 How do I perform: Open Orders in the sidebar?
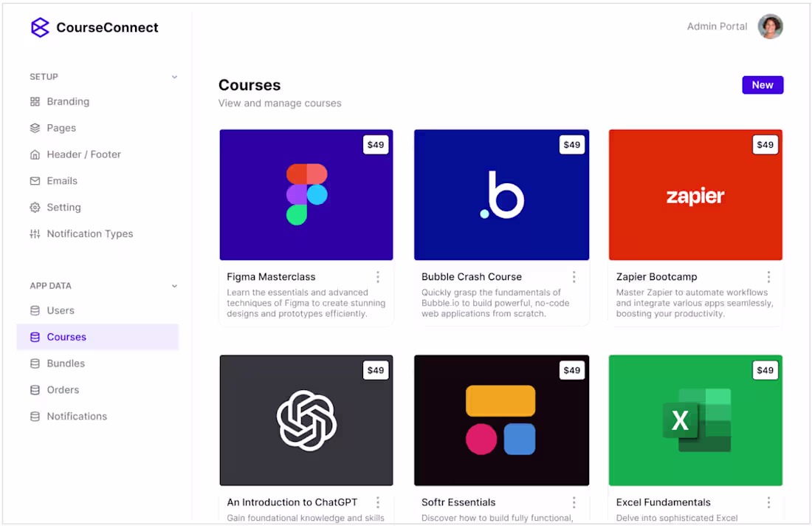click(x=98, y=390)
